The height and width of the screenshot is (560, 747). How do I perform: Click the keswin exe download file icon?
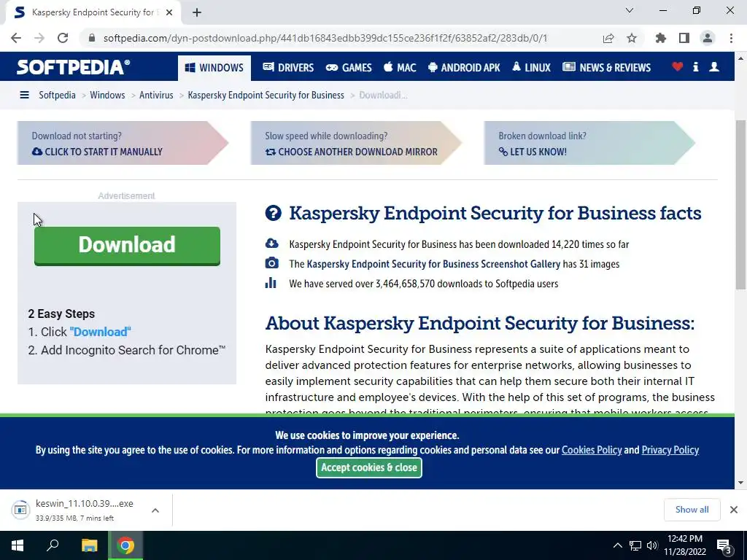tap(20, 510)
